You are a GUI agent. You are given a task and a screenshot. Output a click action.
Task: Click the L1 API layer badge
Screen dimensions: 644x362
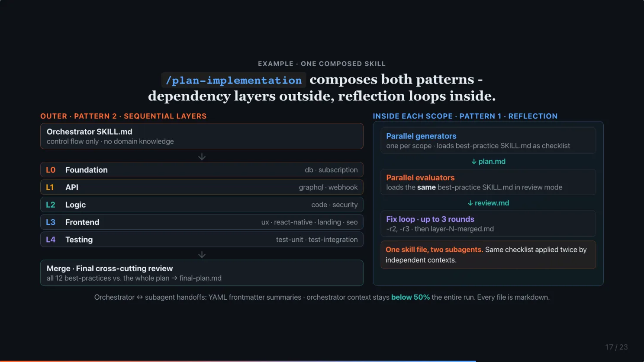coord(50,187)
